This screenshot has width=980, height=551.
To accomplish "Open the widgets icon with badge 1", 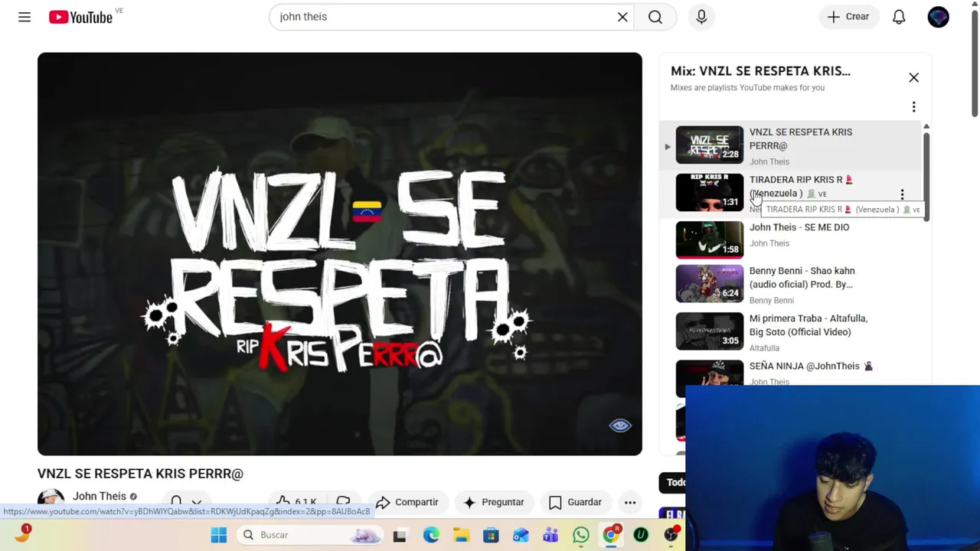I will (22, 533).
